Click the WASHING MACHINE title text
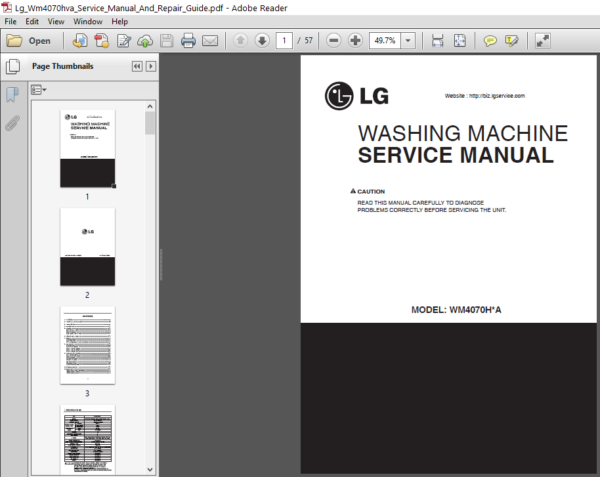Screen dimensions: 600x477 [463, 133]
